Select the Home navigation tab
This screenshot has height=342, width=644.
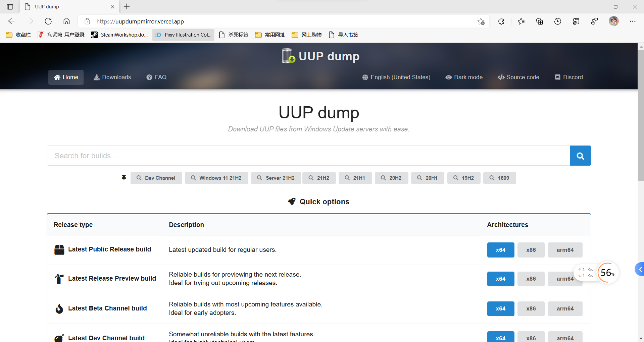coord(66,77)
